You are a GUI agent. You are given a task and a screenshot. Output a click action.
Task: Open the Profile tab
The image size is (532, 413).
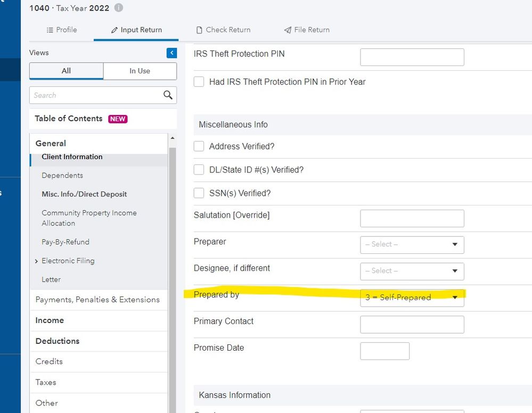click(62, 30)
